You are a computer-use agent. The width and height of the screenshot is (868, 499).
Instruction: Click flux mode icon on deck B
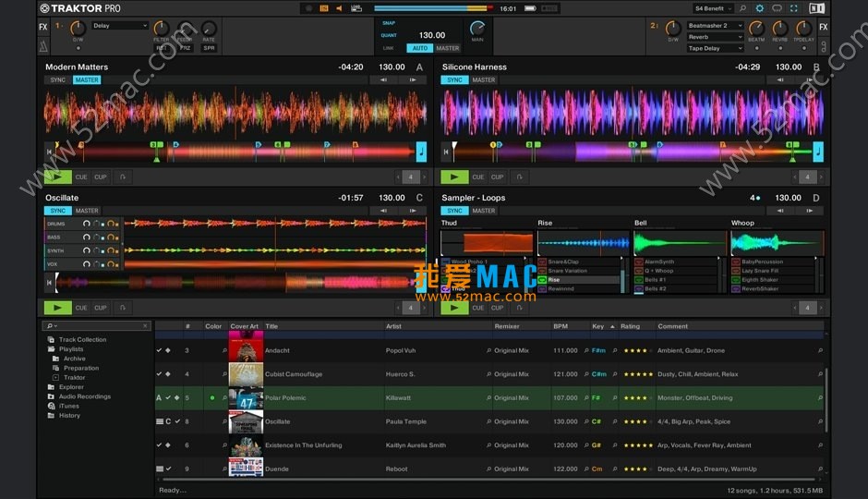pyautogui.click(x=519, y=177)
